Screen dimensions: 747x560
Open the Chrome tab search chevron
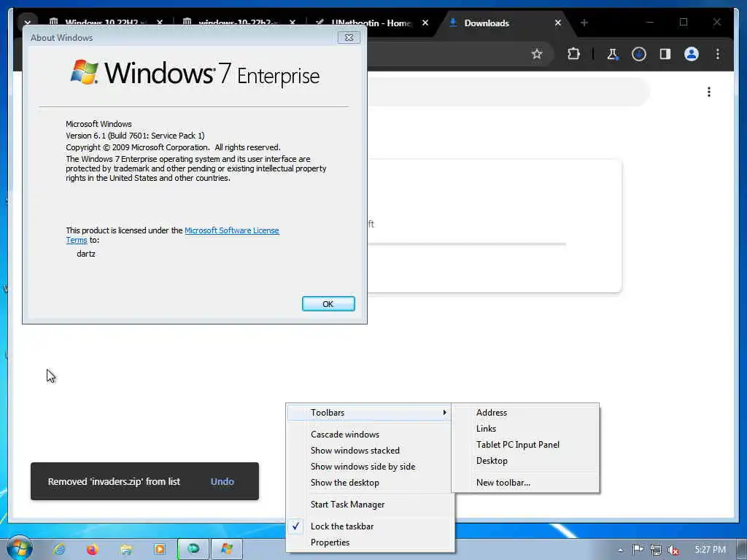point(28,23)
